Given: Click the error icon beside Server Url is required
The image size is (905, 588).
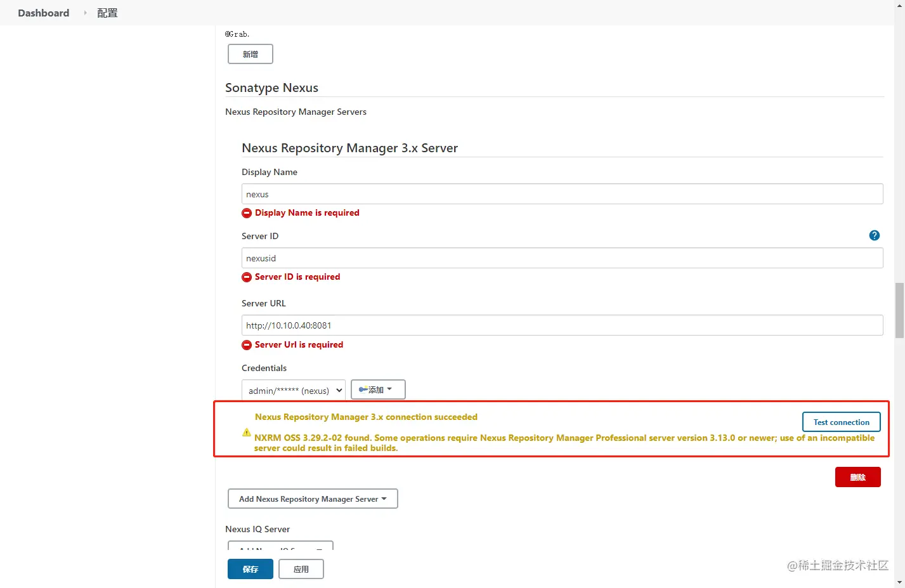Looking at the screenshot, I should [x=247, y=345].
